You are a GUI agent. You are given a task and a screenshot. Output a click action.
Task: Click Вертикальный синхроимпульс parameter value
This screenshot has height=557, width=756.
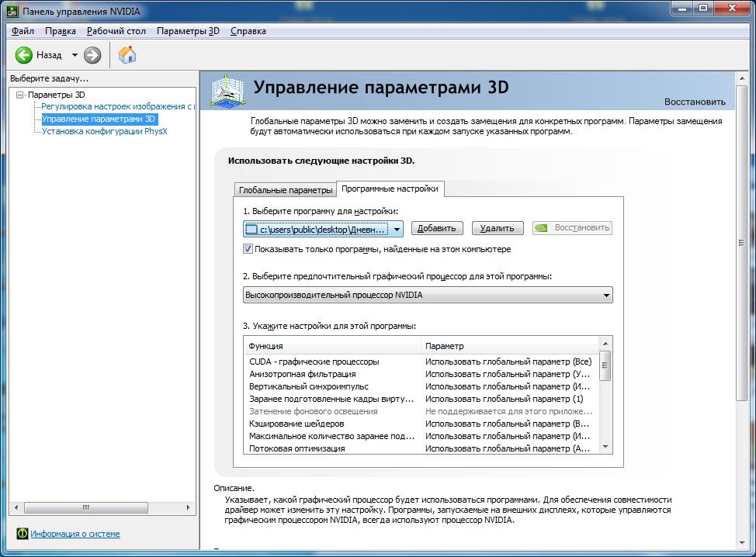[507, 386]
